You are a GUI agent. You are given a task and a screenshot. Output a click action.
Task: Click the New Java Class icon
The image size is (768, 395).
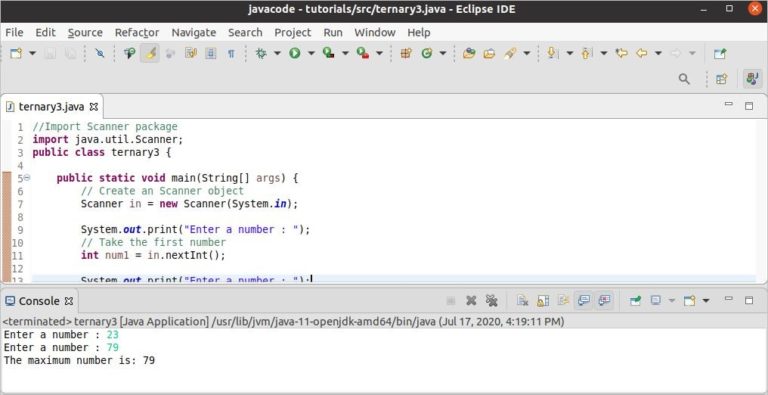pyautogui.click(x=427, y=53)
